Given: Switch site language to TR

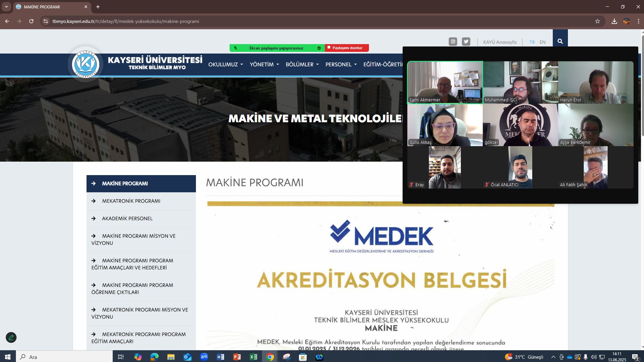Looking at the screenshot, I should (x=532, y=42).
